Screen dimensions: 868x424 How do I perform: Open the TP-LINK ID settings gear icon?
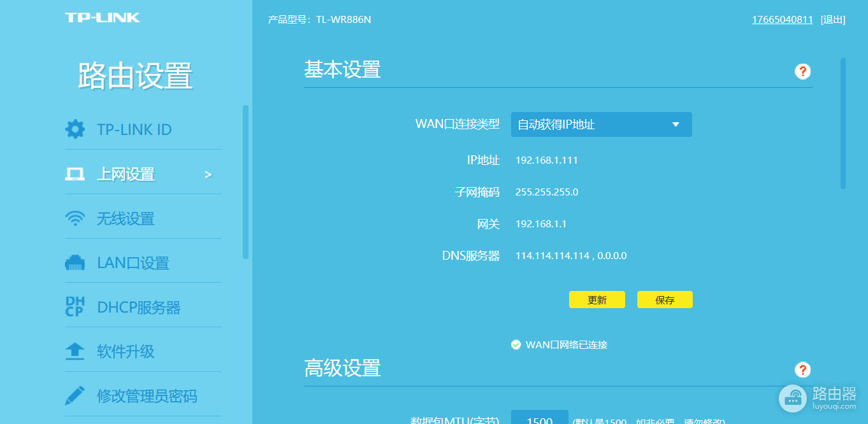click(75, 129)
